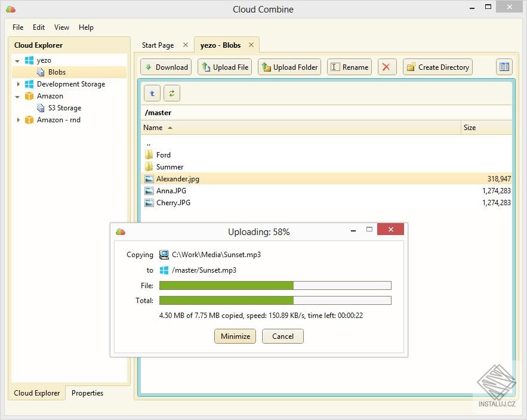
Task: Cancel the upload in progress
Action: tap(282, 336)
